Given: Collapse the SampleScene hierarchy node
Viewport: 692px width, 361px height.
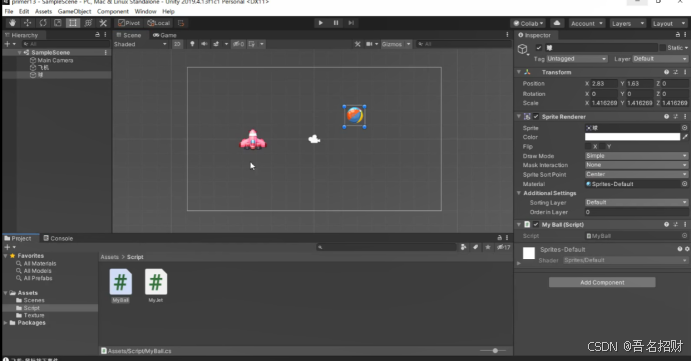Looking at the screenshot, I should click(19, 53).
